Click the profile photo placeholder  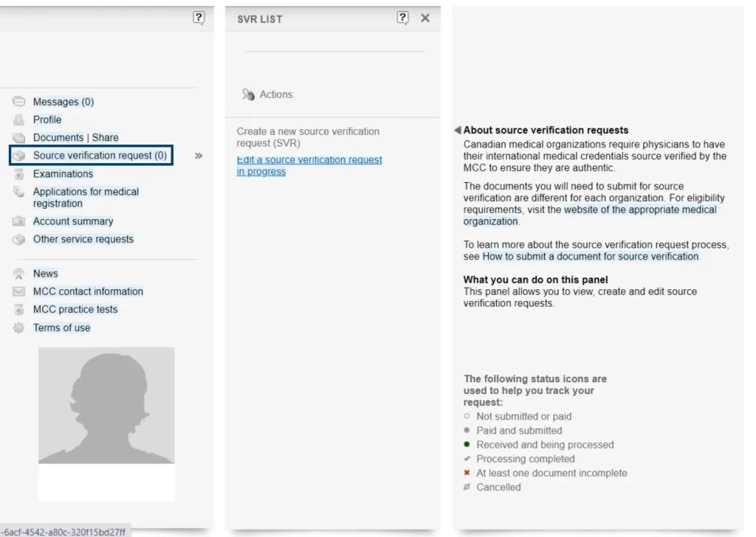tap(106, 405)
